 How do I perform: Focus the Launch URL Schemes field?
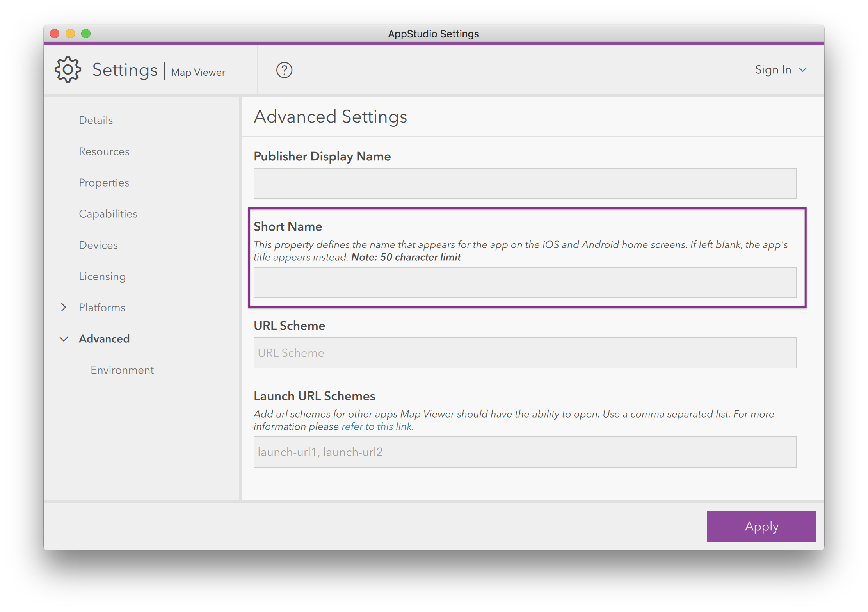pos(525,452)
